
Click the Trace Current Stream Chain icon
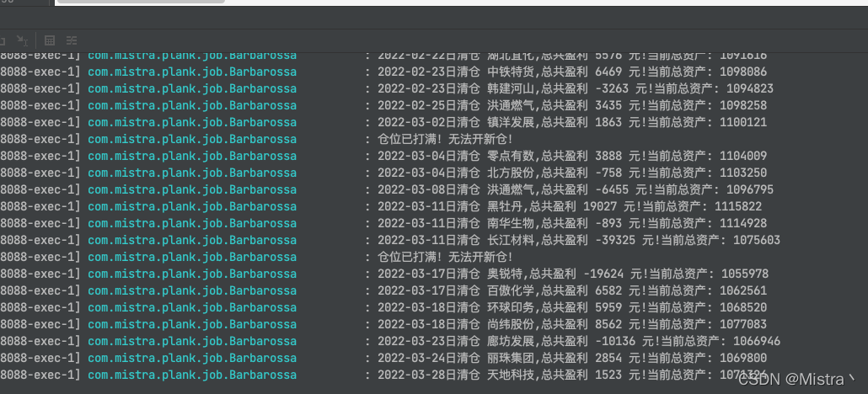point(72,40)
